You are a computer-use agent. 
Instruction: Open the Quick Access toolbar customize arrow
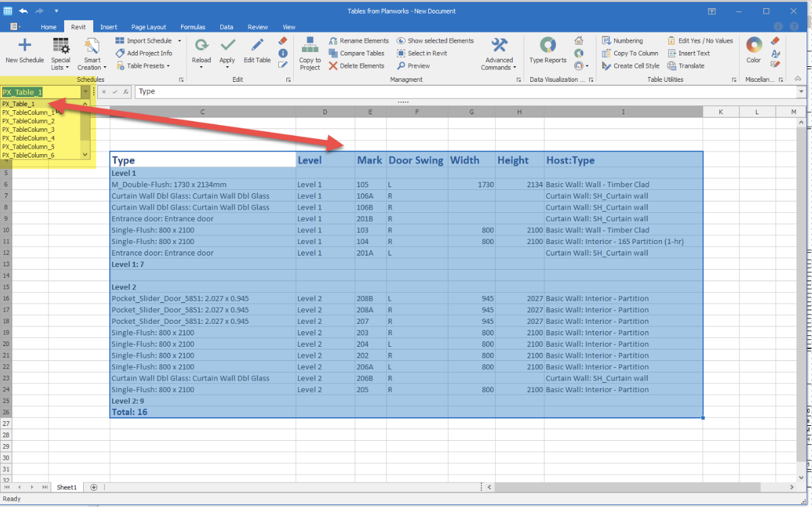click(x=56, y=11)
